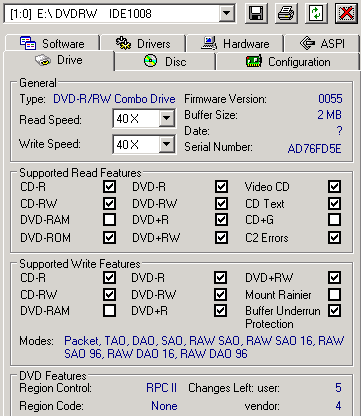Toggle DVD-RAM checkbox under Supported Read Features
361x416 pixels.
[x=109, y=220]
